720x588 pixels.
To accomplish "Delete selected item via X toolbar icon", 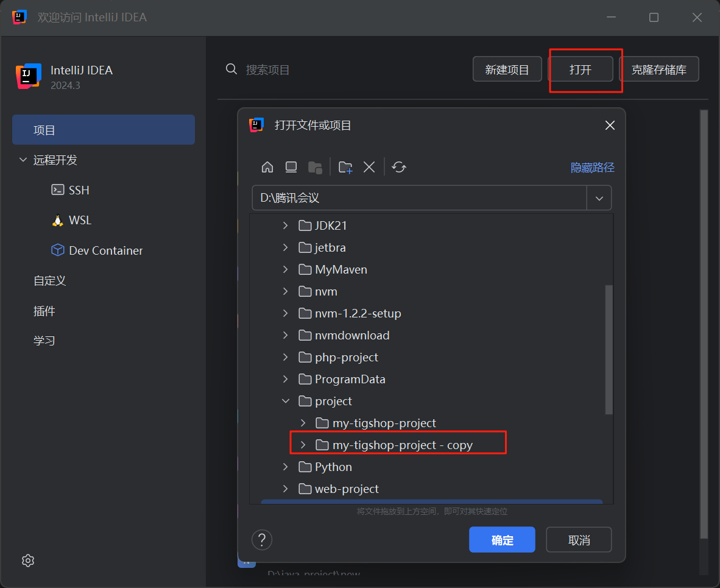I will click(369, 167).
